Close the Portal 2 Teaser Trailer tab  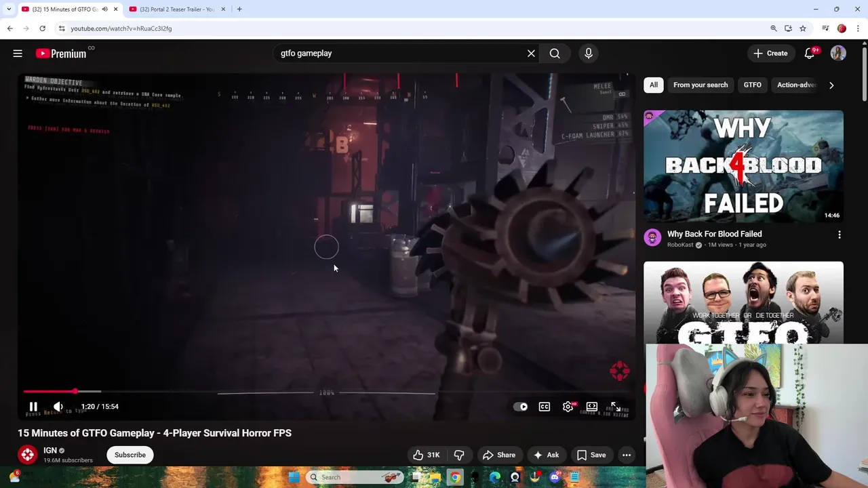point(223,9)
